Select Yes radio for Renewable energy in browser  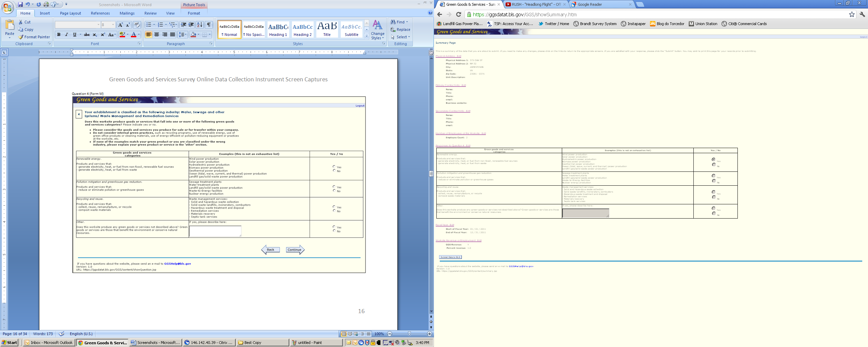click(x=713, y=159)
